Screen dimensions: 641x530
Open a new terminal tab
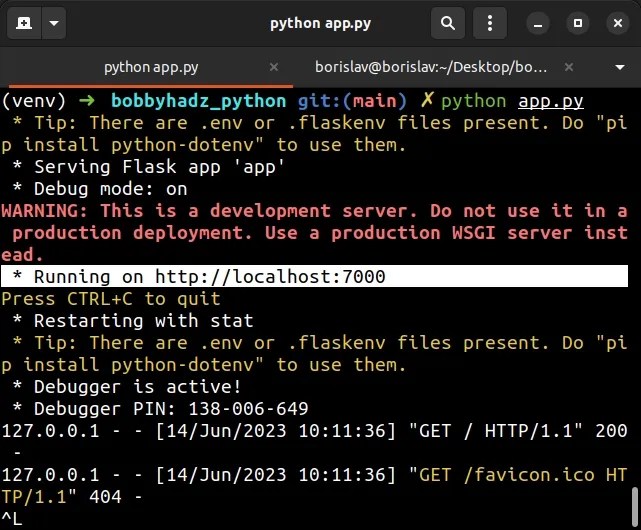24,23
